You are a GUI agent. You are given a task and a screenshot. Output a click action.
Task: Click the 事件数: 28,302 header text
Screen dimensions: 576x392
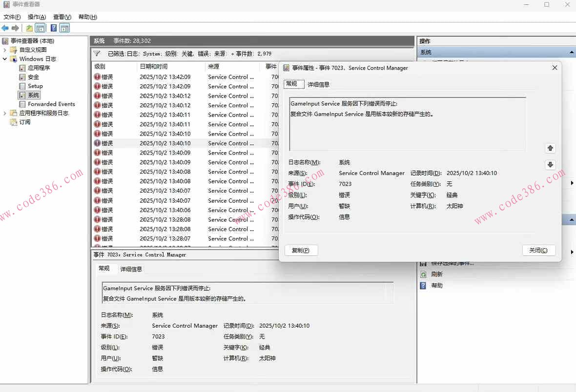click(132, 41)
